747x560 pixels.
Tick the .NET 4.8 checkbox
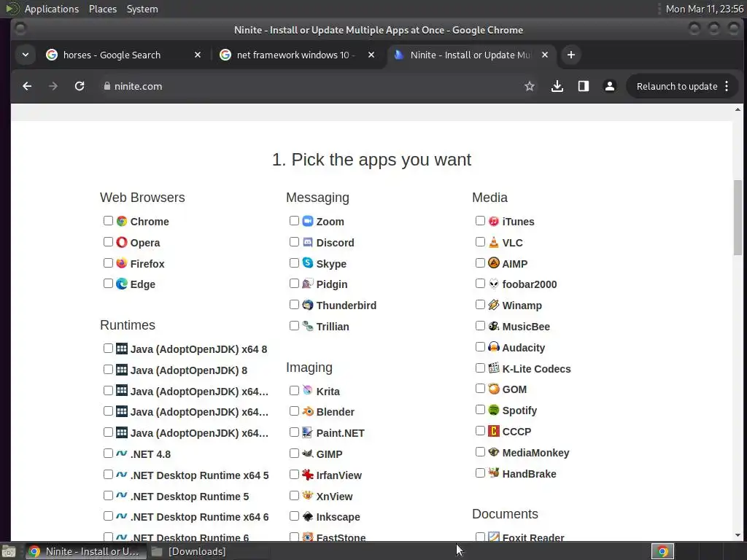coord(108,454)
